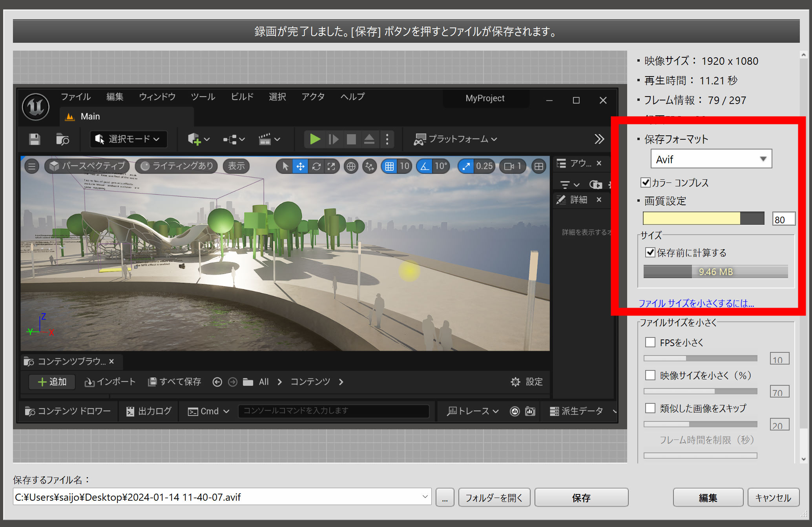Screen dimensions: 812x527
Task: Select the translate move gizmo tool
Action: (300, 166)
